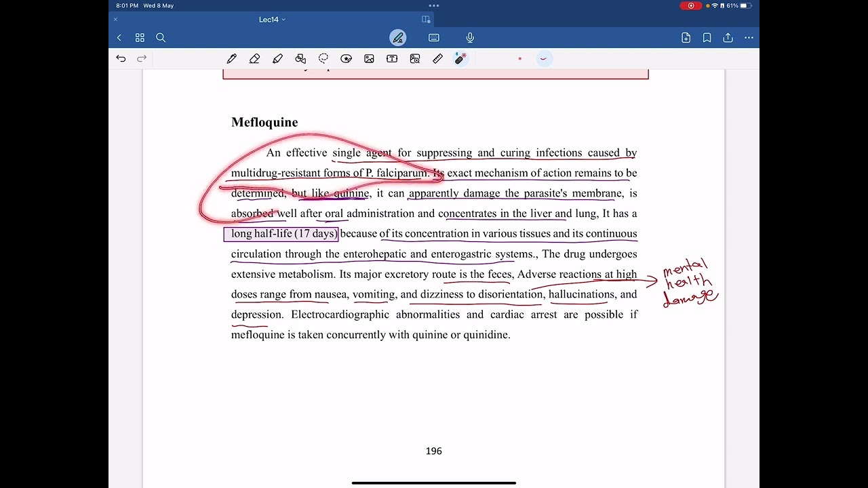The height and width of the screenshot is (488, 868).
Task: Add a new page icon
Action: tap(686, 38)
